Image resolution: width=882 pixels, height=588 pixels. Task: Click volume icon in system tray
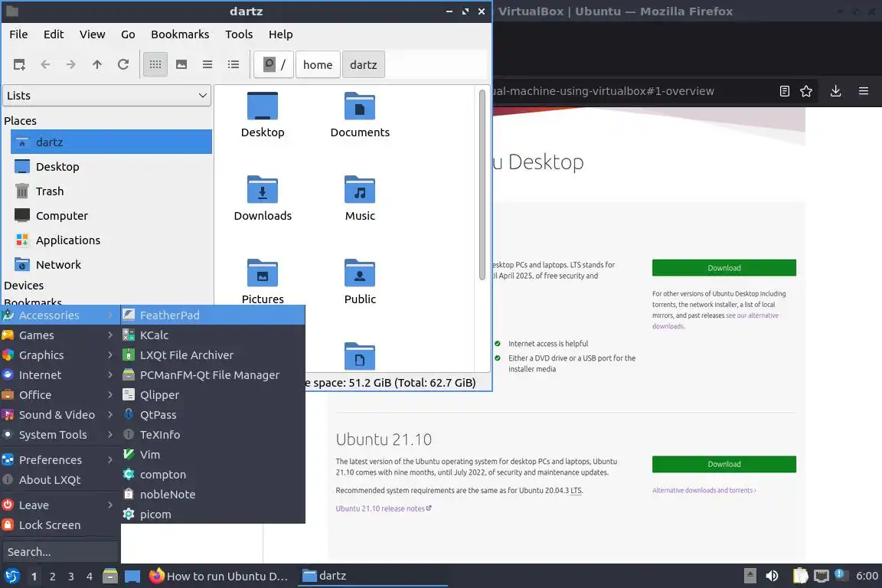tap(773, 576)
